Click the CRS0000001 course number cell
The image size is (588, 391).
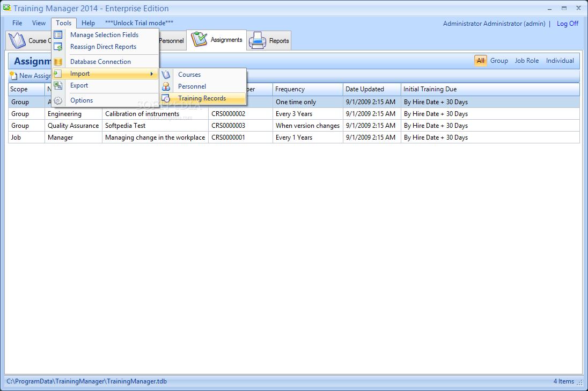click(240, 137)
